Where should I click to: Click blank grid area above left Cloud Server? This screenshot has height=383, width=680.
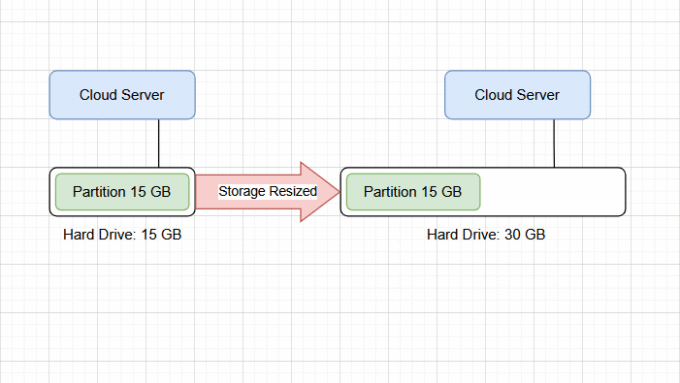[122, 35]
